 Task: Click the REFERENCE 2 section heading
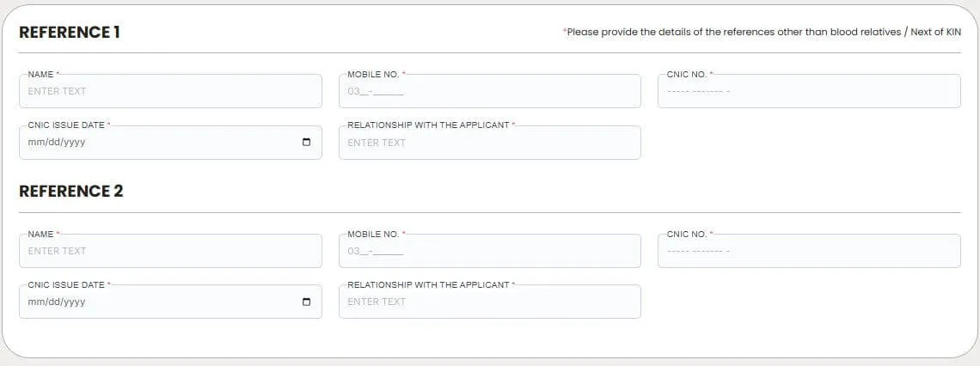pos(71,192)
